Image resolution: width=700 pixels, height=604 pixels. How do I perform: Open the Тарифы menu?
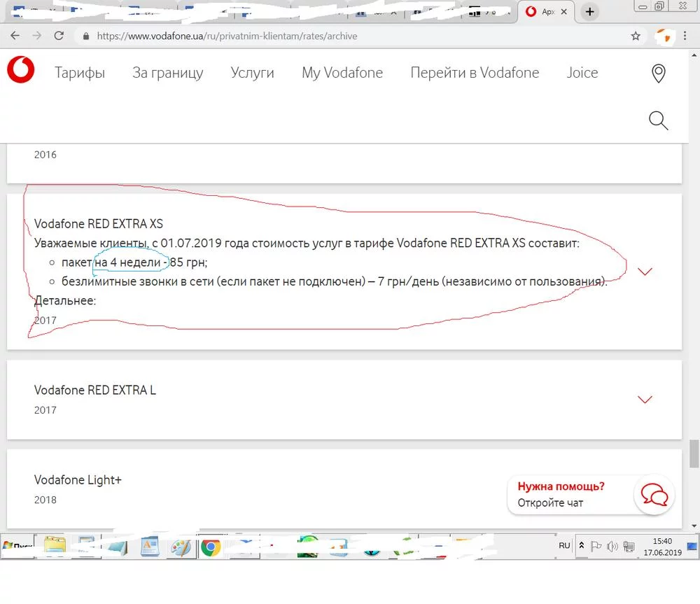coord(80,72)
